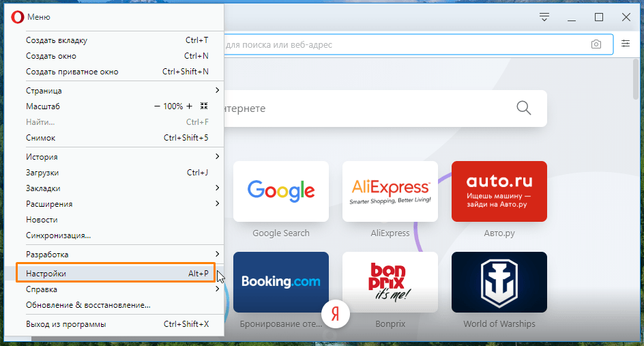Choose Создать приватное окно
This screenshot has height=346, width=644.
point(114,72)
